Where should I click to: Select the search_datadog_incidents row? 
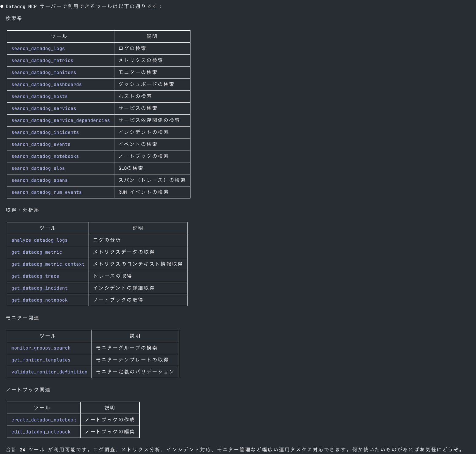[45, 132]
